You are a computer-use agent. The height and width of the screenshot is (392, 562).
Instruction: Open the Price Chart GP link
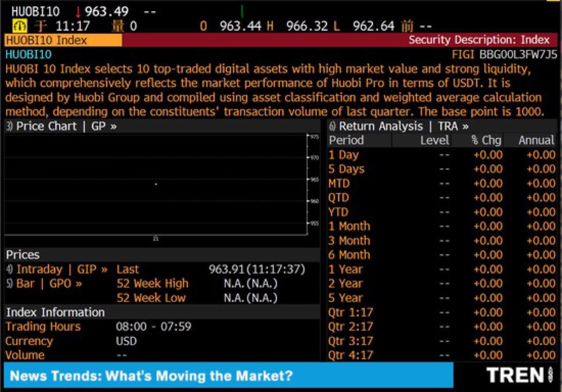(61, 126)
